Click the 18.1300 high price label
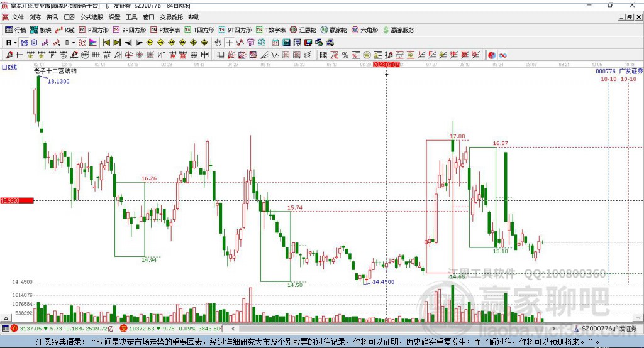 point(58,81)
